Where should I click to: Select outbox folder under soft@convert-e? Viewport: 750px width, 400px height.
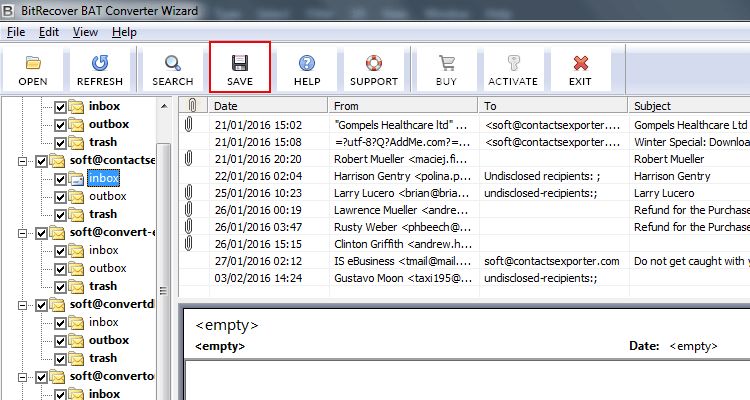(108, 268)
